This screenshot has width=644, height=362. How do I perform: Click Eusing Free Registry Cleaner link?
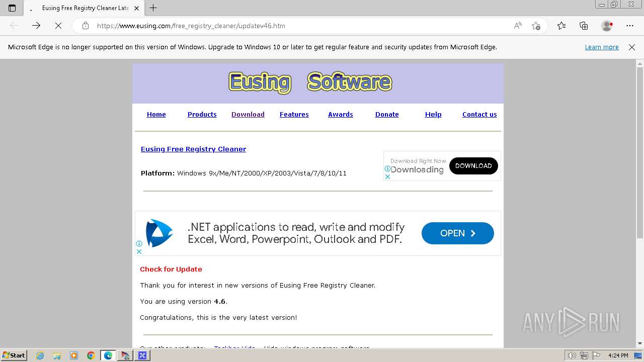(193, 149)
